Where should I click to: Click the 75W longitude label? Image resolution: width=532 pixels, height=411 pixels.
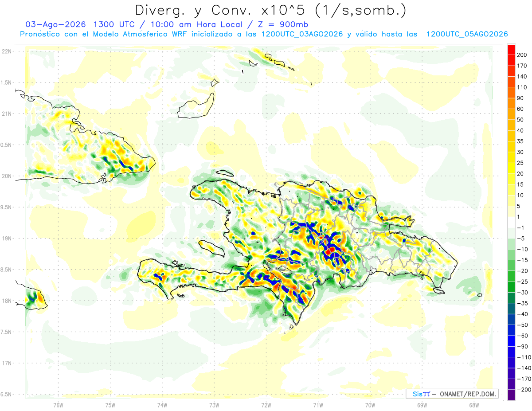[110, 404]
